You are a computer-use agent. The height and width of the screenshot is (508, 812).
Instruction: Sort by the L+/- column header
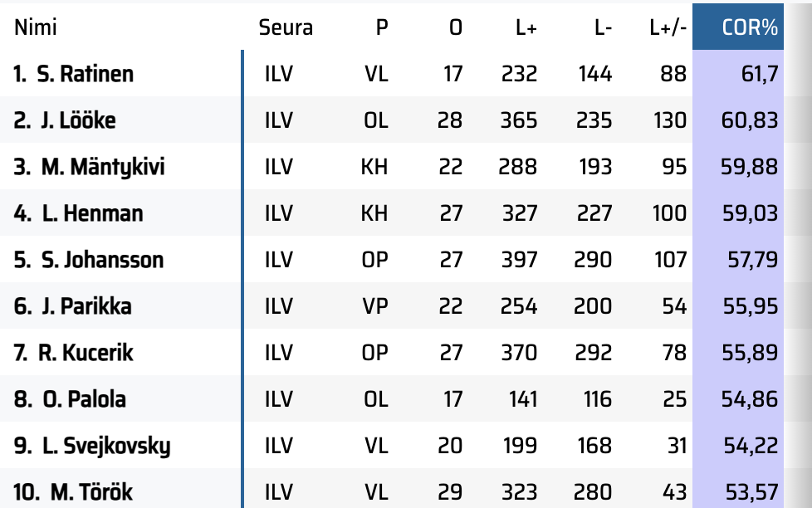coord(668,27)
